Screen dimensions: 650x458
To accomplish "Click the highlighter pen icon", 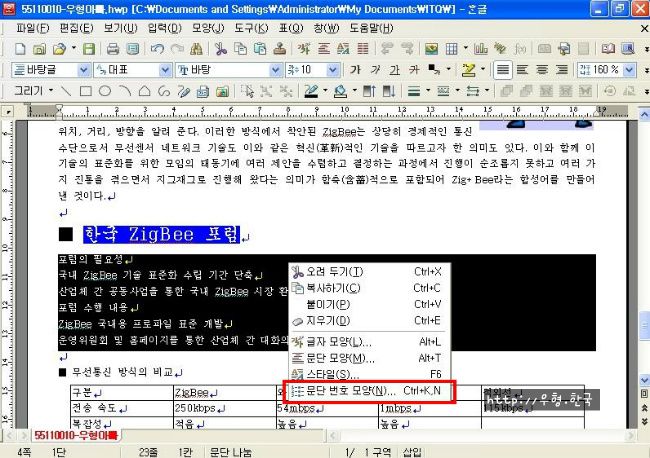I will 468,70.
